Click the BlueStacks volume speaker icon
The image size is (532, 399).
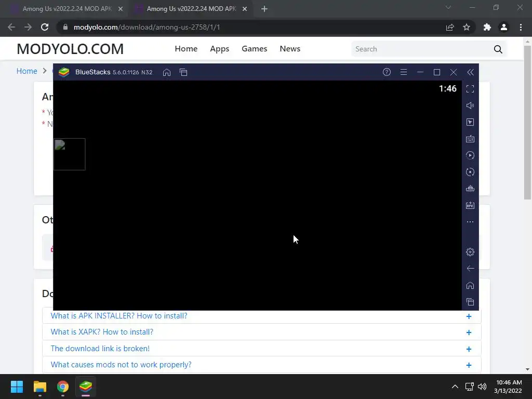[x=470, y=105]
